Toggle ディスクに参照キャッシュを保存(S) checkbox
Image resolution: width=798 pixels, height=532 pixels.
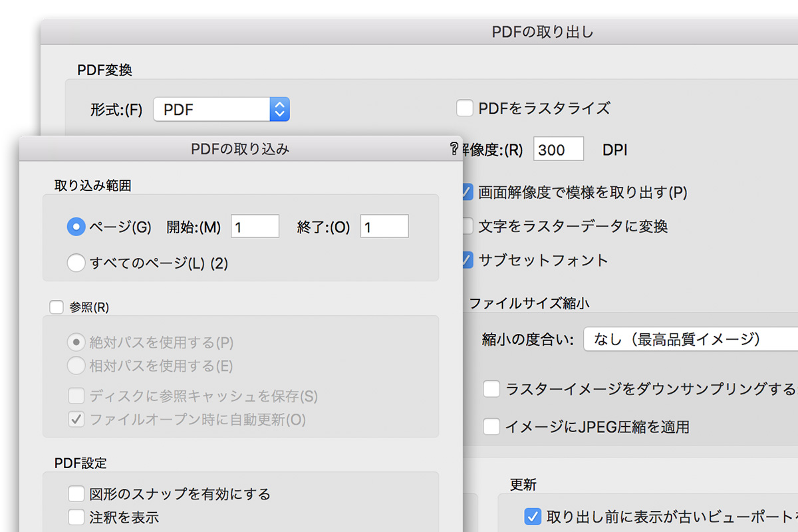pos(76,396)
